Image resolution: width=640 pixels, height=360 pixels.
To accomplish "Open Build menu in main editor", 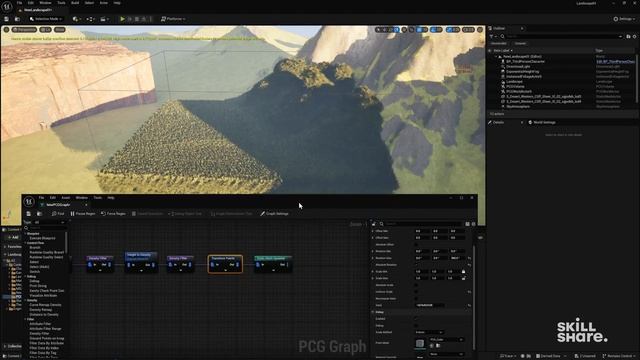I will [x=75, y=3].
